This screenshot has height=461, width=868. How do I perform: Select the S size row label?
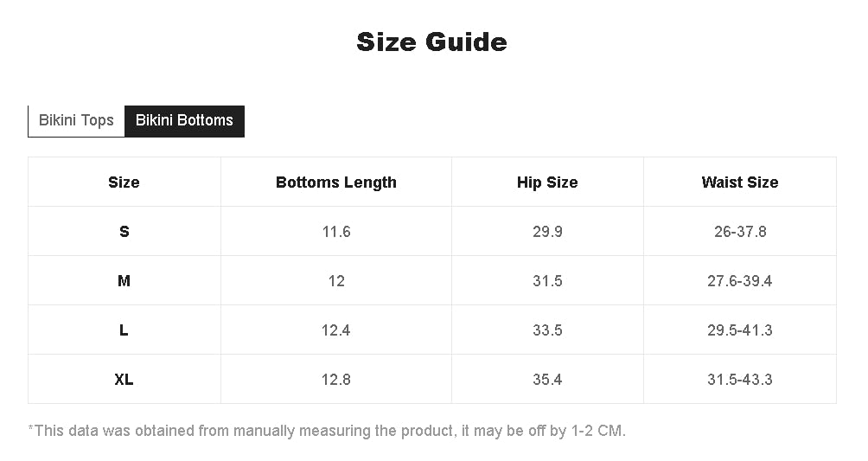point(124,232)
